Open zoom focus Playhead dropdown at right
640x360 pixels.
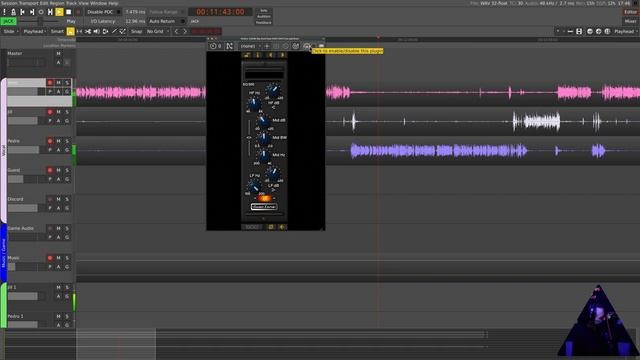point(625,31)
